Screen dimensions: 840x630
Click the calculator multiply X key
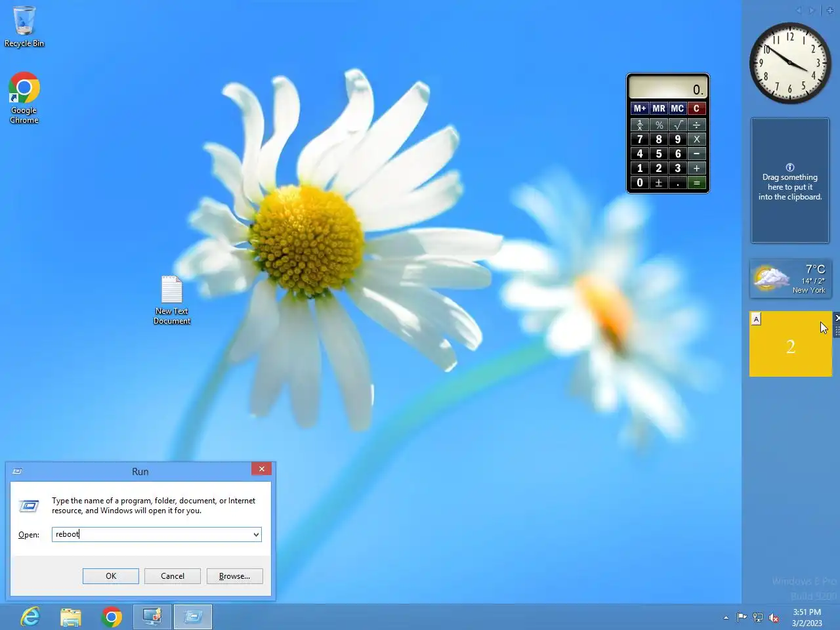[696, 139]
